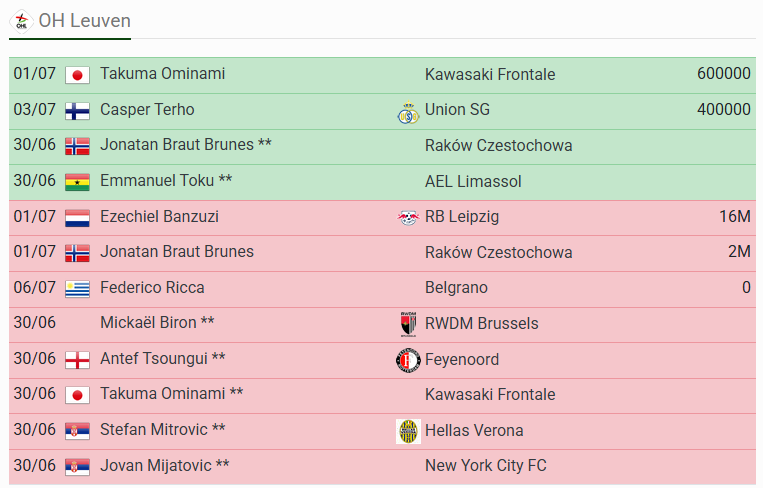Click the 16M transfer fee value
Image resolution: width=763 pixels, height=488 pixels.
[x=735, y=217]
